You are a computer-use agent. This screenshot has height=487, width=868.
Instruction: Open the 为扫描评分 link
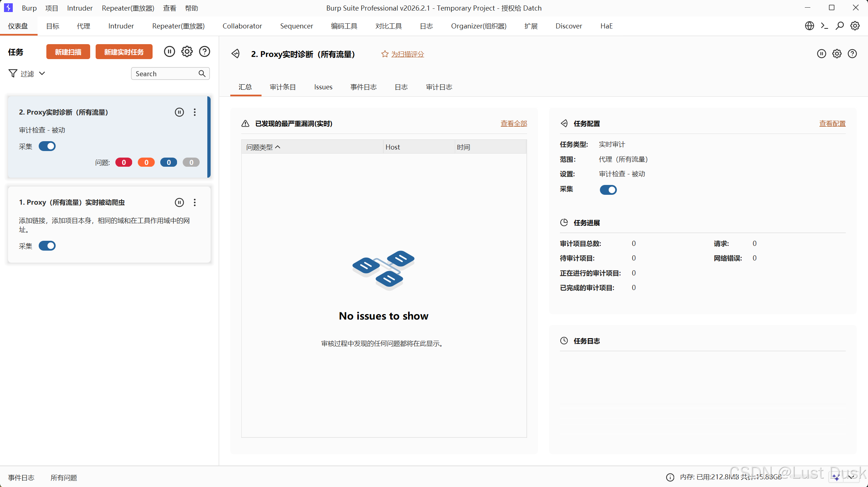[408, 54]
